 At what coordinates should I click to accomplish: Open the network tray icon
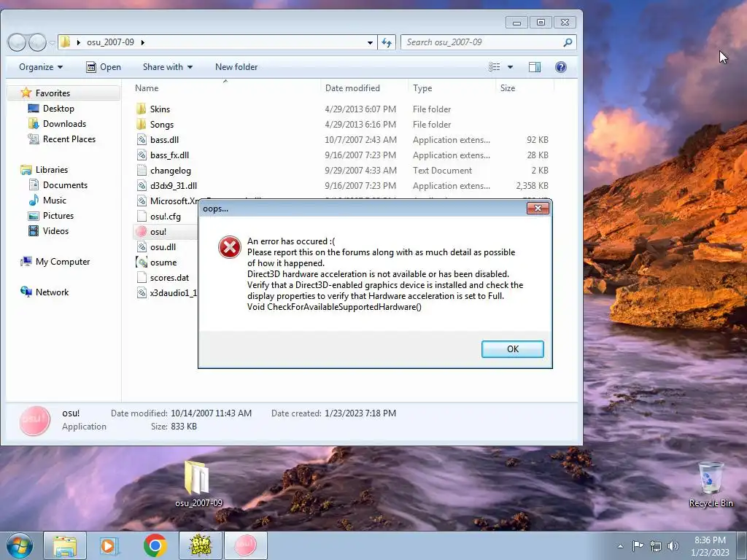pyautogui.click(x=656, y=546)
